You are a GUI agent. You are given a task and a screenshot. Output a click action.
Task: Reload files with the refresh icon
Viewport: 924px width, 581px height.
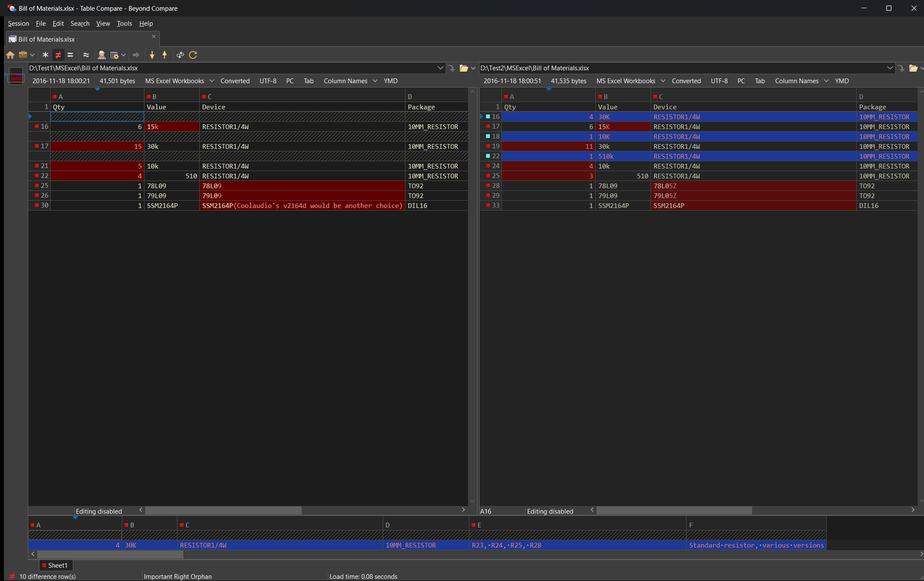coord(193,55)
